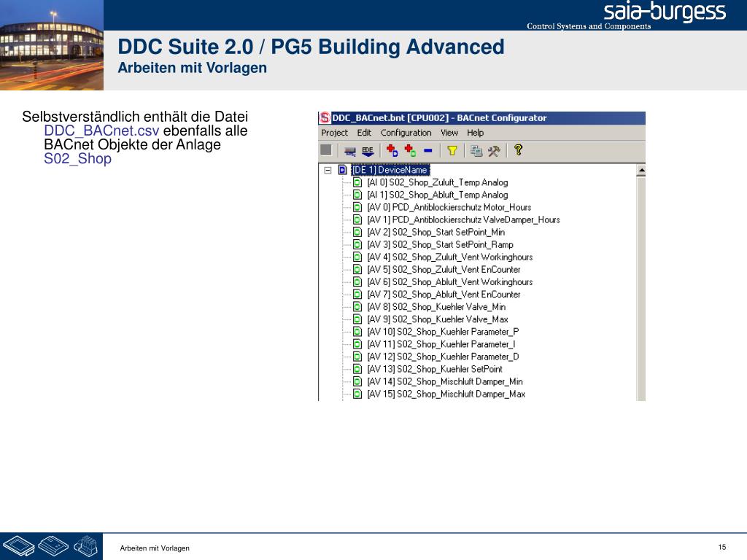Click green icon of AV 2 SetPoint_Min
The image size is (747, 560).
pos(357,232)
